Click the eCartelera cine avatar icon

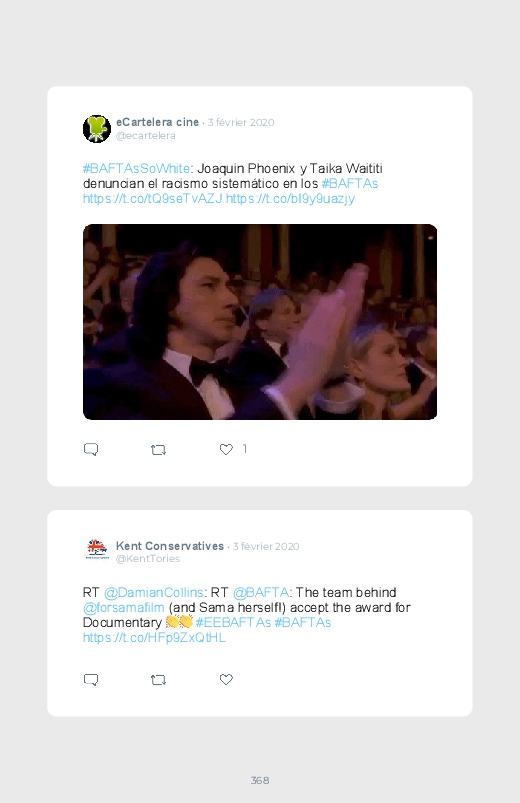[x=97, y=129]
